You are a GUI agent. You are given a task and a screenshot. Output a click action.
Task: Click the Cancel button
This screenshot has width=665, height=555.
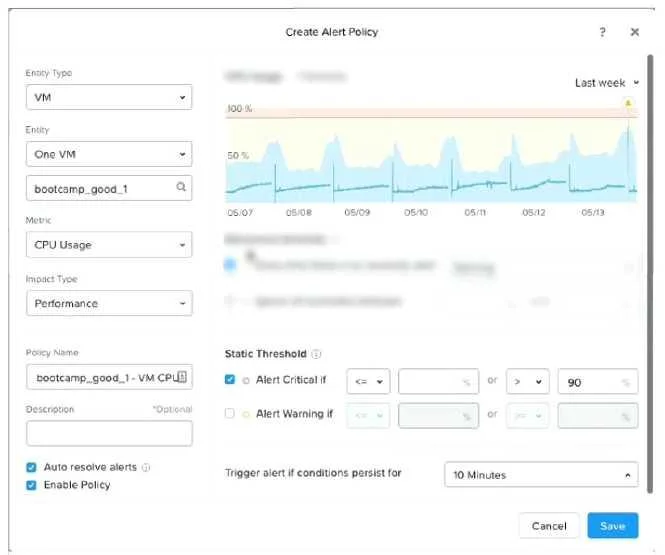549,526
